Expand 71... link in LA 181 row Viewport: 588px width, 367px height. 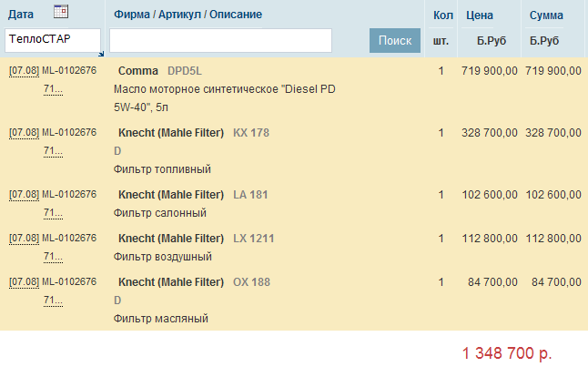[x=53, y=213]
